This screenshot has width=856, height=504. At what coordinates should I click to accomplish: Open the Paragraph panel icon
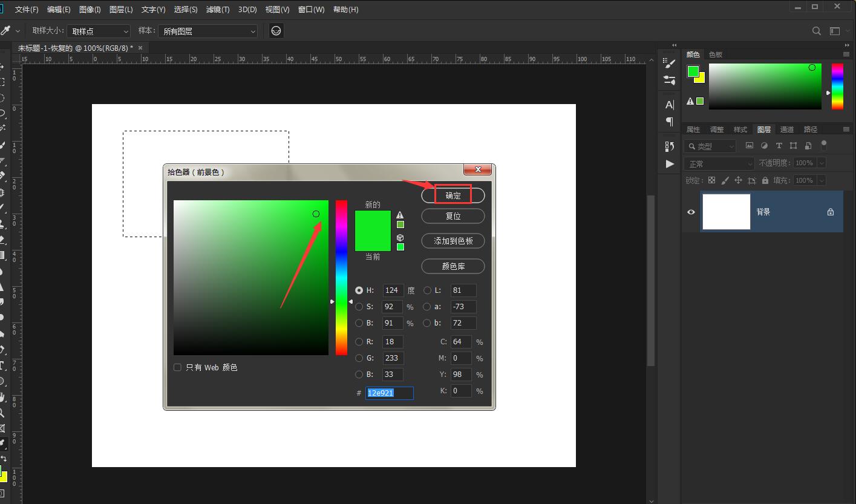(670, 122)
